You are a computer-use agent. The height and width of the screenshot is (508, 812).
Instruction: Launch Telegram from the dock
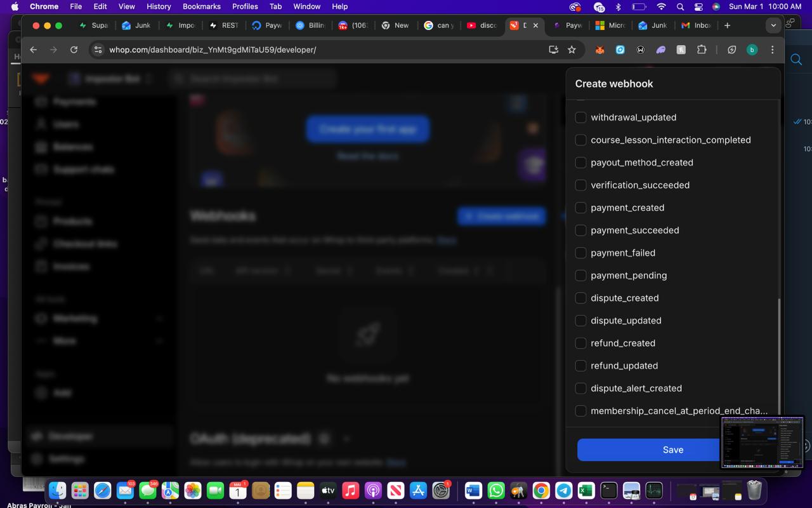(x=563, y=490)
